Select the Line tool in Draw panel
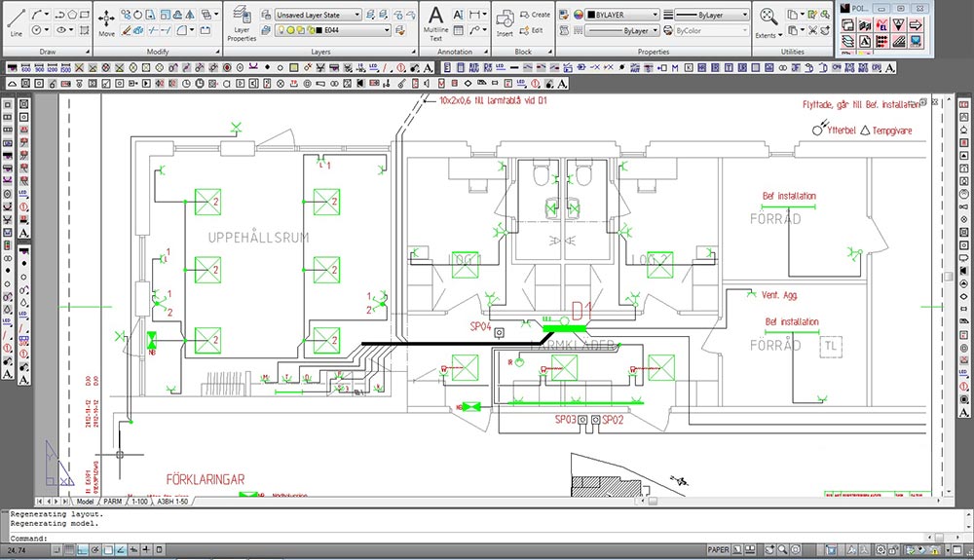Viewport: 974px width, 560px height. tap(17, 20)
